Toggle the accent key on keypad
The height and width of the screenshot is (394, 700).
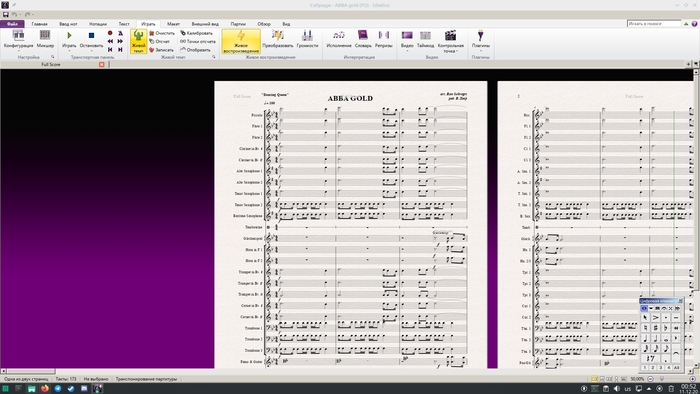[x=655, y=318]
